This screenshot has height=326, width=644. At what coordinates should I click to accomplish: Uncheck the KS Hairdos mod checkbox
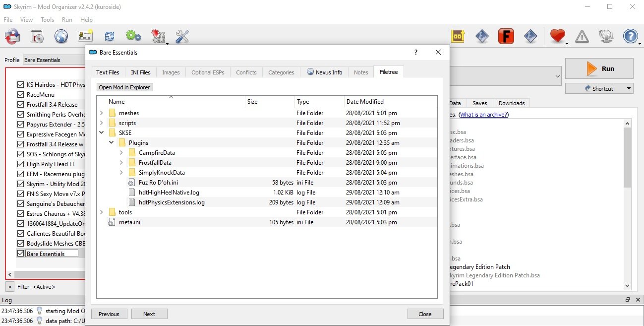pyautogui.click(x=21, y=85)
